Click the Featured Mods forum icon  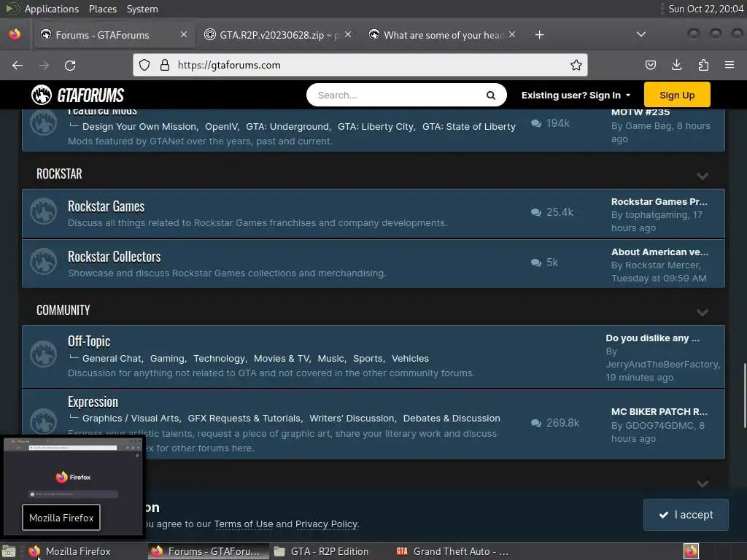pyautogui.click(x=43, y=122)
